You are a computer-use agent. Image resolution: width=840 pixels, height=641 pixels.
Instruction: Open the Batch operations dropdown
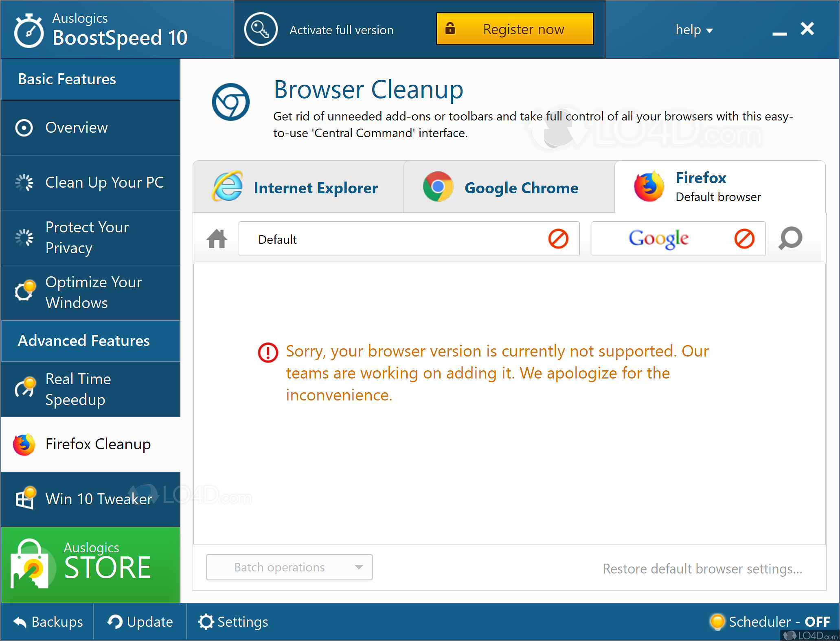pyautogui.click(x=289, y=567)
